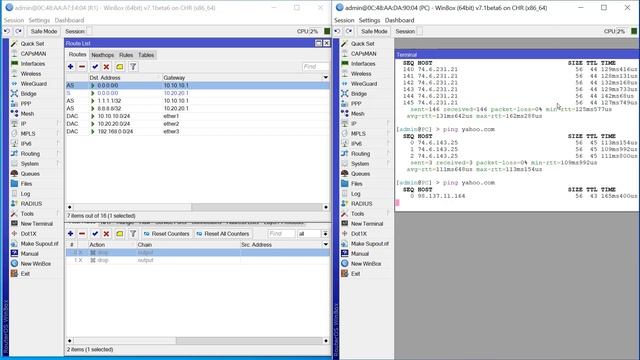Click Redo arrow in R1 WinBox toolbar

[x=19, y=31]
